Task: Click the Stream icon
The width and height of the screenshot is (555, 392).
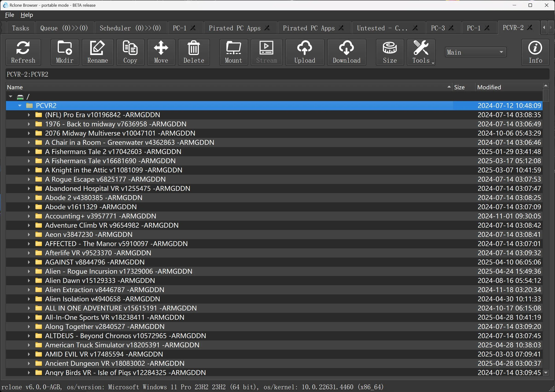Action: [266, 52]
